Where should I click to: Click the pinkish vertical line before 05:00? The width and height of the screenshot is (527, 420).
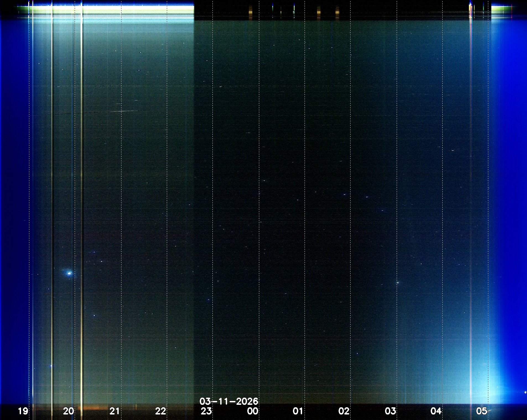pos(471,193)
